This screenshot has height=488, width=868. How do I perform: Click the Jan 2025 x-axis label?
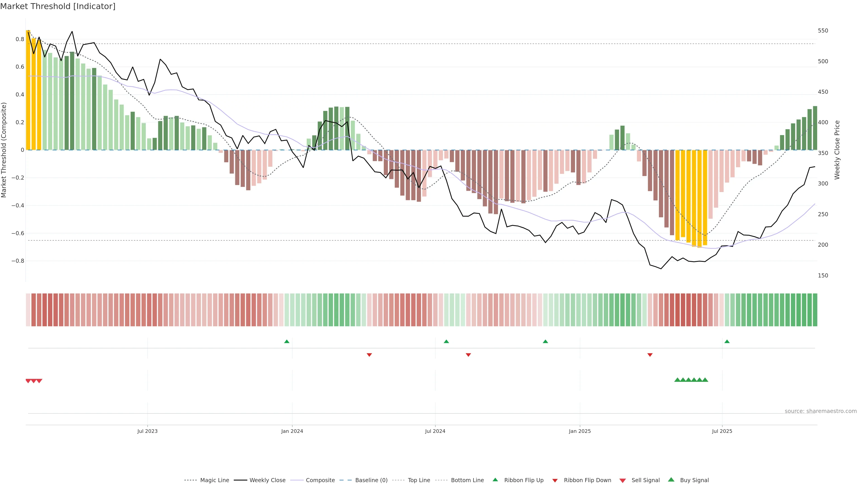click(x=580, y=431)
